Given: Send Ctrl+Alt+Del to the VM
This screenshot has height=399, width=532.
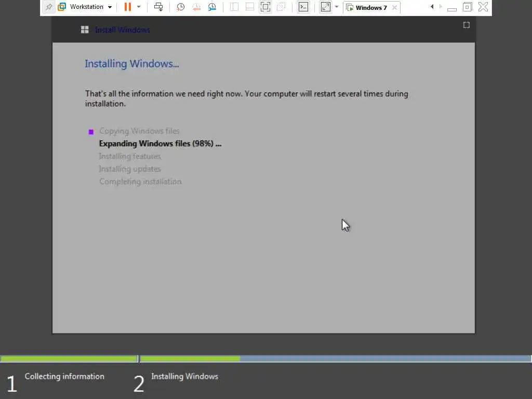Looking at the screenshot, I should (158, 7).
